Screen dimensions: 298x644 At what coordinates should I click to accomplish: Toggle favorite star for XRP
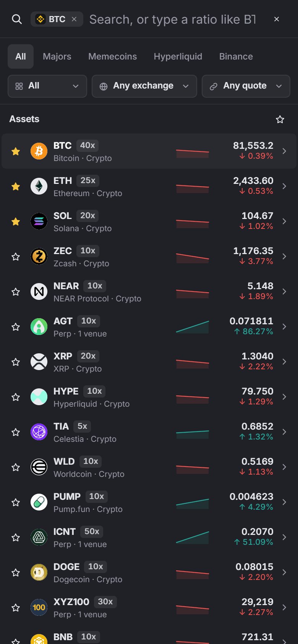point(16,362)
